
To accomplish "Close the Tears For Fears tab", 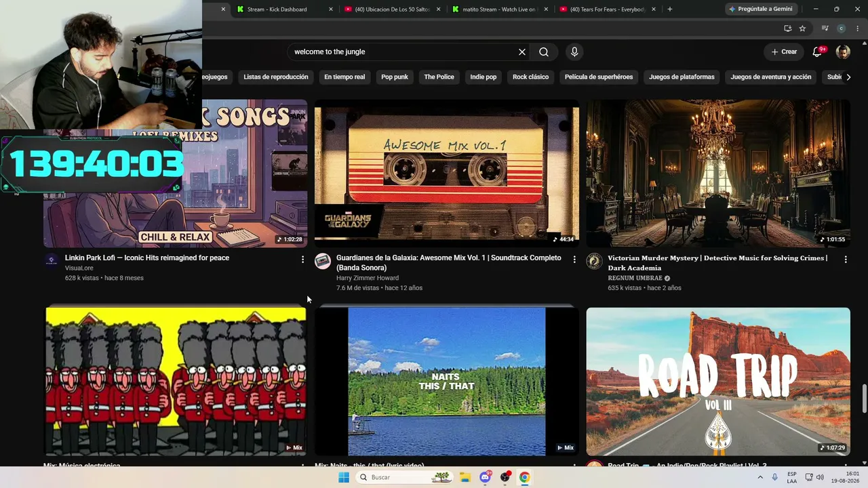I will (654, 9).
